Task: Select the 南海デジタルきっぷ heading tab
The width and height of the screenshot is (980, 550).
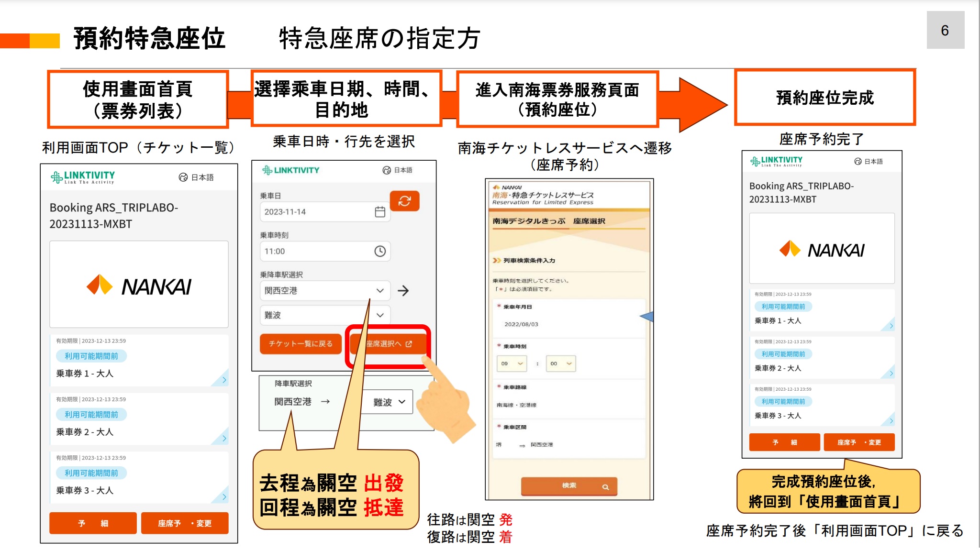Action: click(x=529, y=221)
